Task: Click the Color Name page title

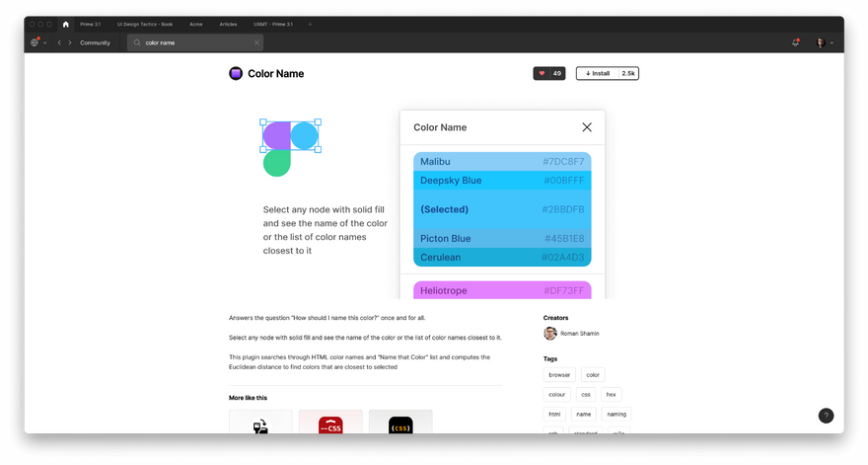Action: pos(275,74)
